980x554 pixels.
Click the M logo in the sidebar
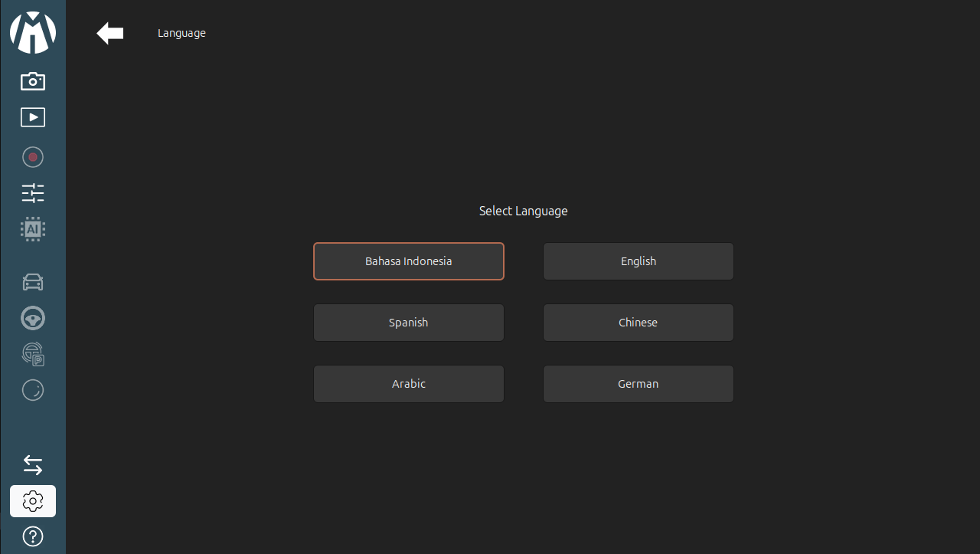tap(33, 32)
